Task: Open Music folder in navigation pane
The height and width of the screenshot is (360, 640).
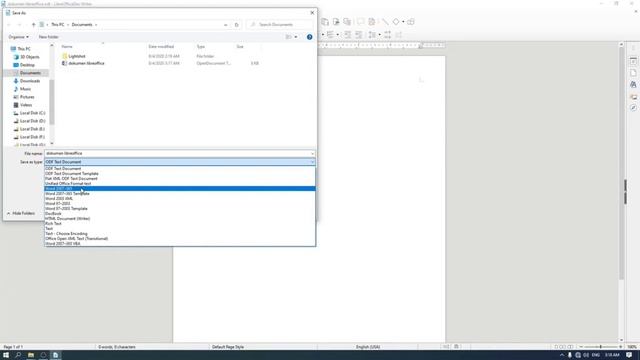Action: pos(25,89)
